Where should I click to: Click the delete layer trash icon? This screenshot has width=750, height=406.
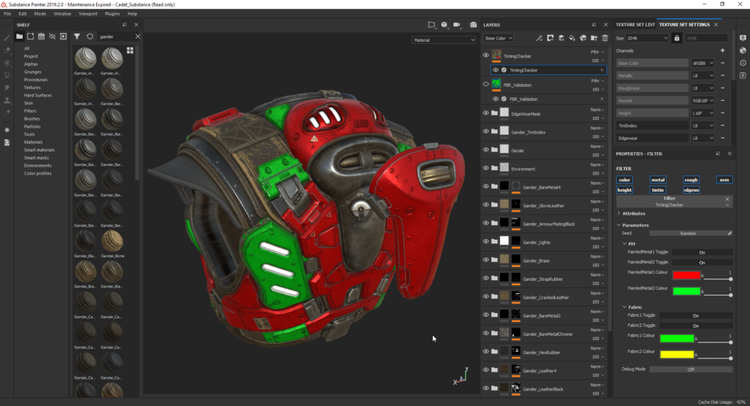(x=605, y=38)
